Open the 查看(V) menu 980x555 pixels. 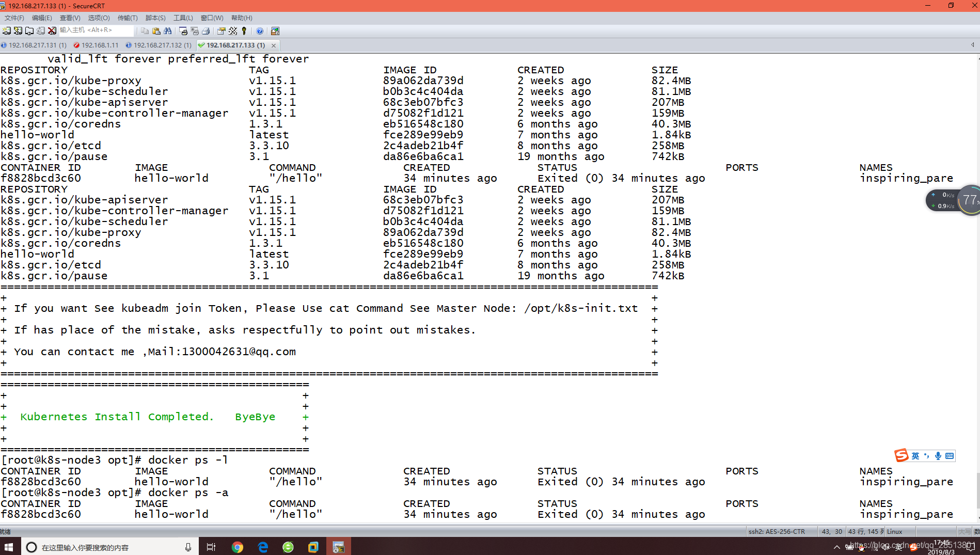[70, 18]
